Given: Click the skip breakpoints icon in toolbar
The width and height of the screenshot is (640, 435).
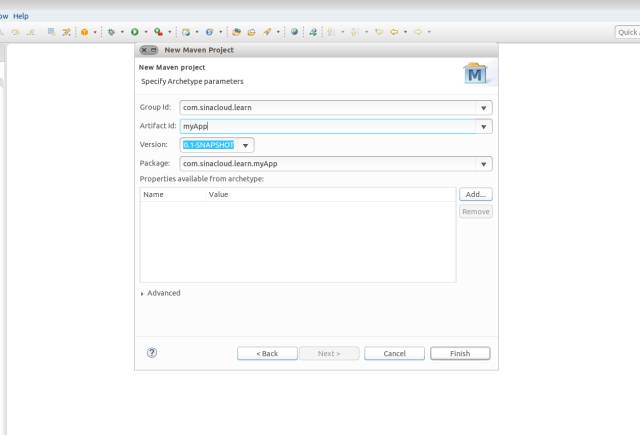Looking at the screenshot, I should point(66,32).
